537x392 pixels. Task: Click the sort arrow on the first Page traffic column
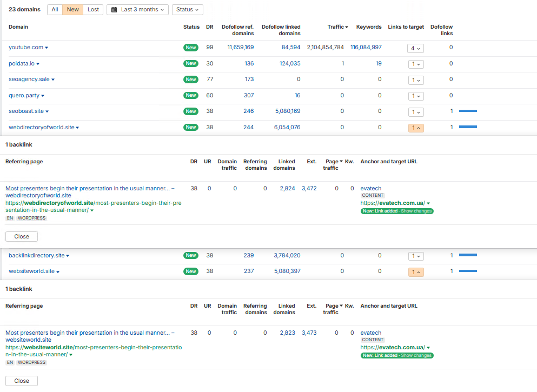pos(342,162)
